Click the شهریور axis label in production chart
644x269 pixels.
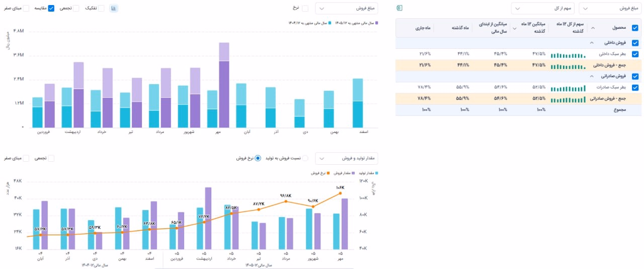tap(313, 259)
